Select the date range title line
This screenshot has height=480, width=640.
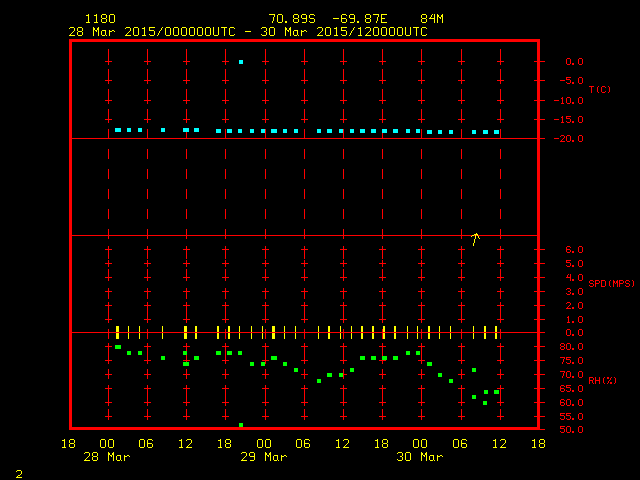(248, 32)
